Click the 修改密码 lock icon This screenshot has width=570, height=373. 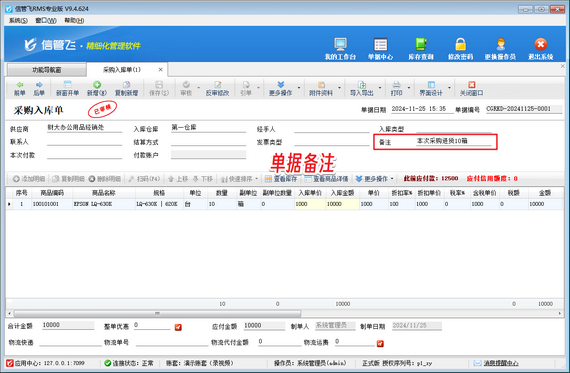[x=460, y=48]
